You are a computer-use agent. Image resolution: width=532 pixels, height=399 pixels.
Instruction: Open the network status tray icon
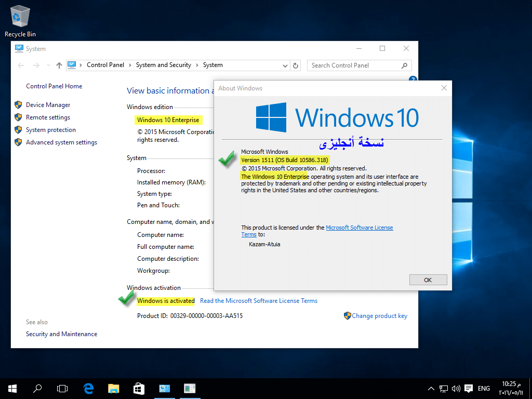coord(444,389)
